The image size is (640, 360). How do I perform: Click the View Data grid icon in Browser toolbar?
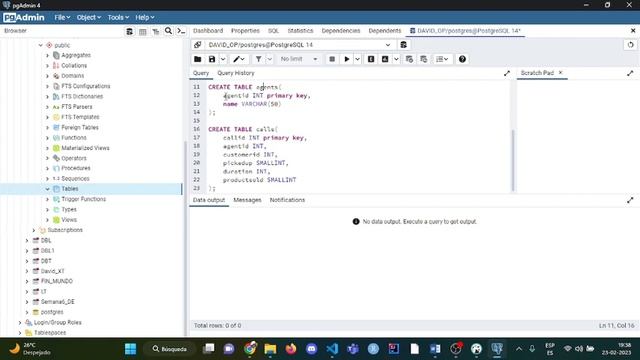pyautogui.click(x=142, y=31)
